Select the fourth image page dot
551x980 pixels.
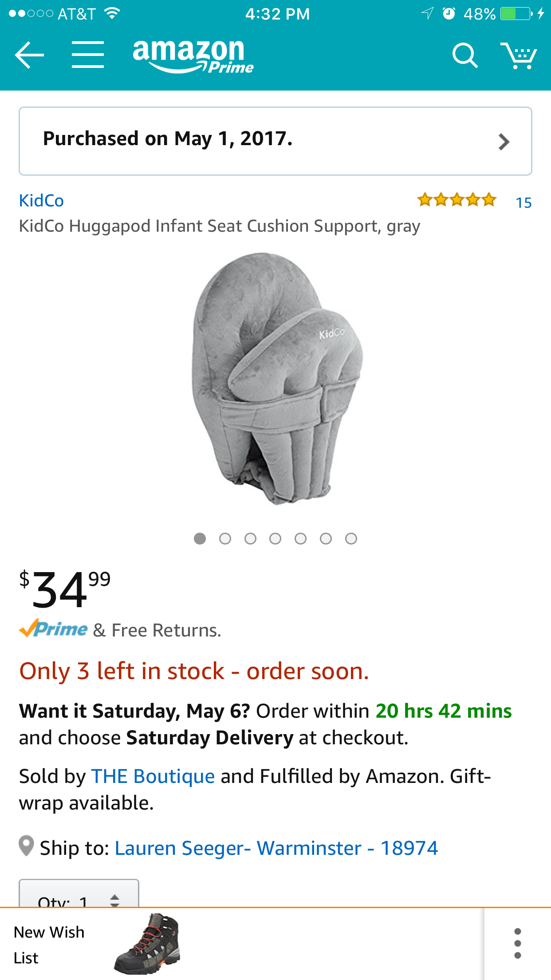click(275, 539)
